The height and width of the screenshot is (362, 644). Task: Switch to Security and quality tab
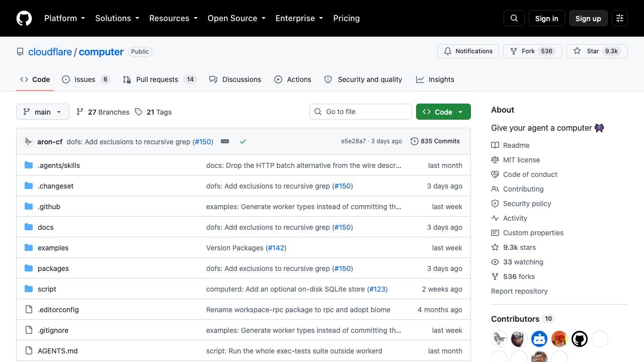pyautogui.click(x=363, y=79)
